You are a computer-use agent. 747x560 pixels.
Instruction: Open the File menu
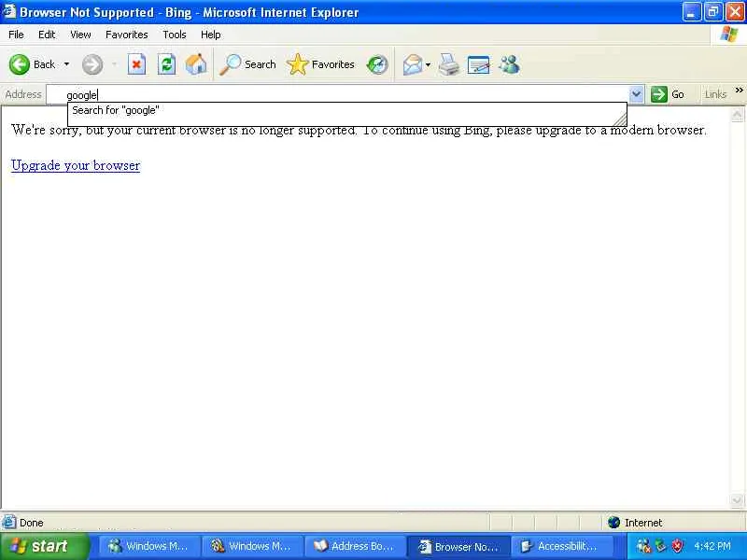(x=16, y=35)
